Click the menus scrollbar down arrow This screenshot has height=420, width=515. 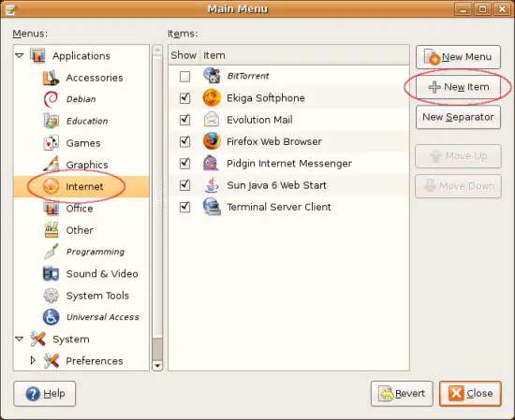tap(157, 365)
